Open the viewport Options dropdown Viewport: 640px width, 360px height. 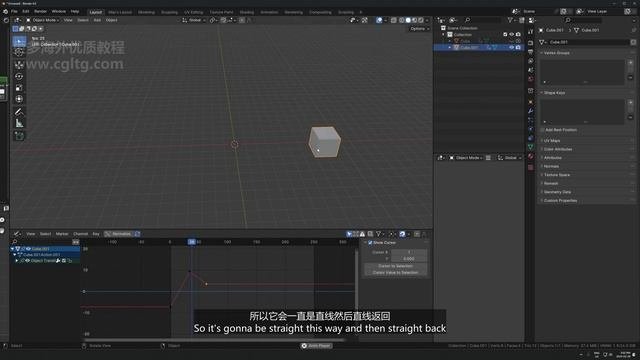[x=419, y=29]
